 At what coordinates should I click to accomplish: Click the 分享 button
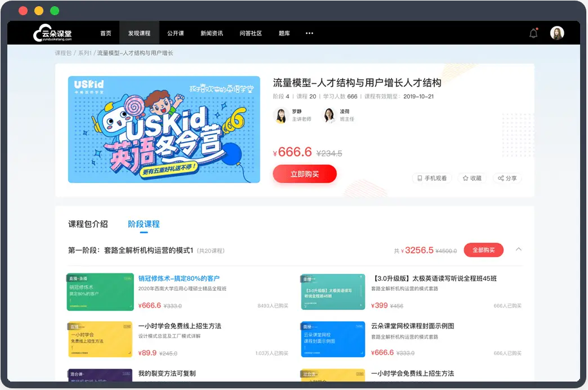[507, 178]
